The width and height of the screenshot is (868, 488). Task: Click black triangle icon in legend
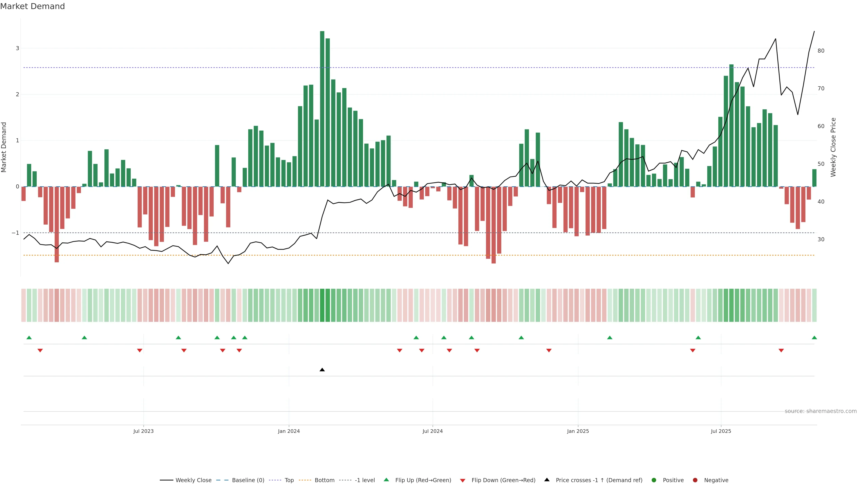point(547,480)
